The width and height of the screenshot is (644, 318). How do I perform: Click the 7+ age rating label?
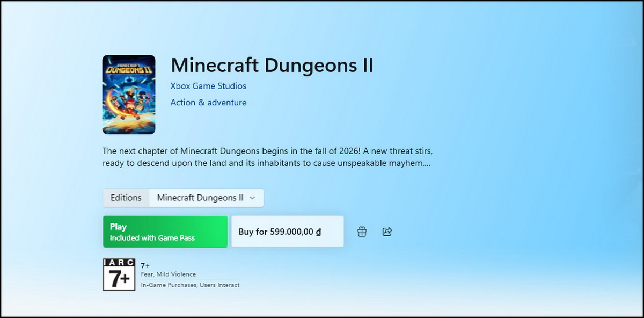(x=145, y=265)
